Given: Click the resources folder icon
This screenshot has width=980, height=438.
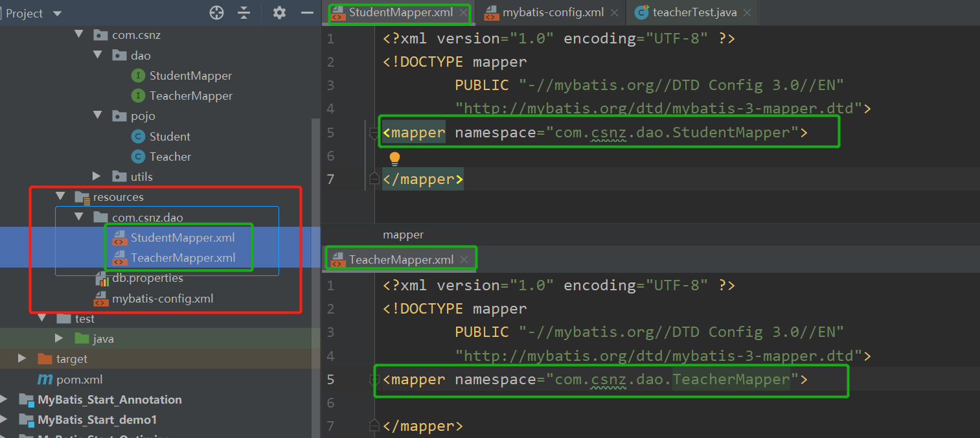Looking at the screenshot, I should [x=82, y=197].
